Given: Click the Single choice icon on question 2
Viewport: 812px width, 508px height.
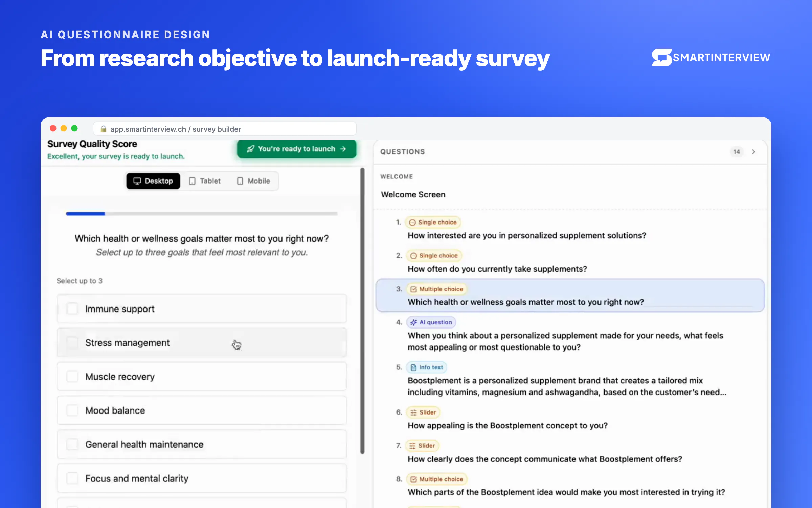Looking at the screenshot, I should (413, 256).
